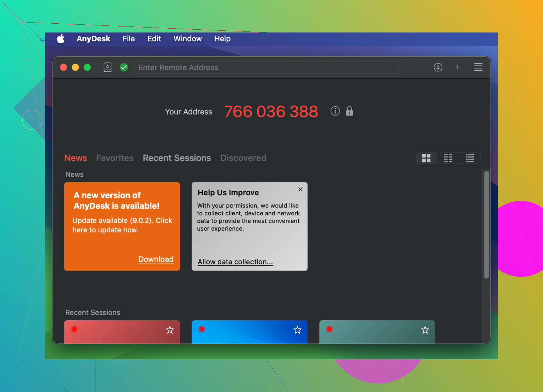Image resolution: width=543 pixels, height=392 pixels.
Task: Open the Help menu
Action: click(222, 39)
